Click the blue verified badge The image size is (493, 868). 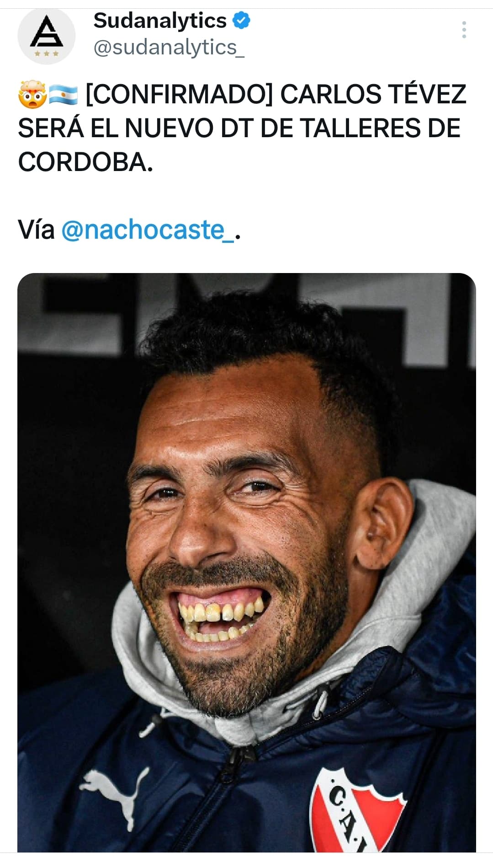242,21
